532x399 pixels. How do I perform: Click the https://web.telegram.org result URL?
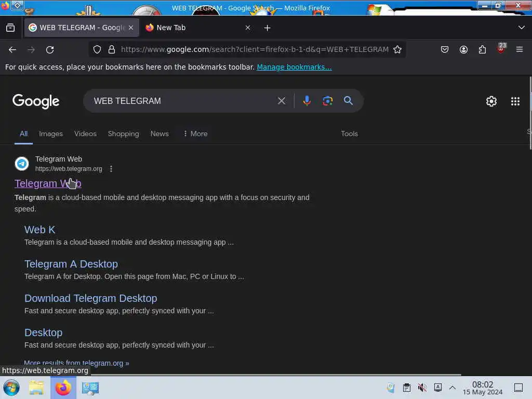pos(69,169)
